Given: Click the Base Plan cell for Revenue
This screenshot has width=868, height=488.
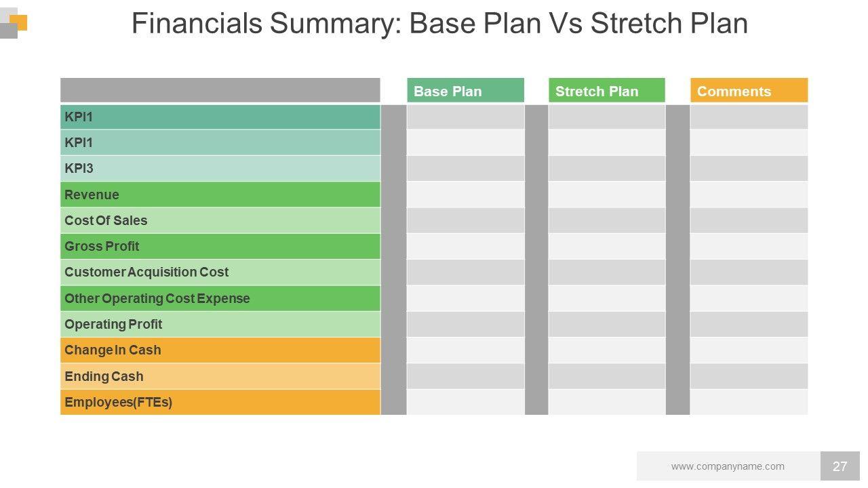Looking at the screenshot, I should coord(465,195).
